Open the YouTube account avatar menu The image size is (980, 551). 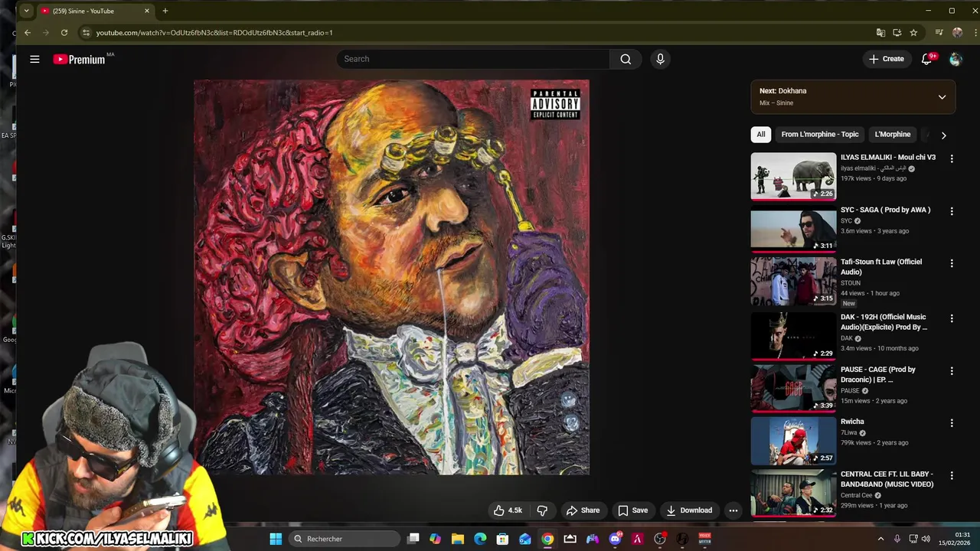click(955, 59)
